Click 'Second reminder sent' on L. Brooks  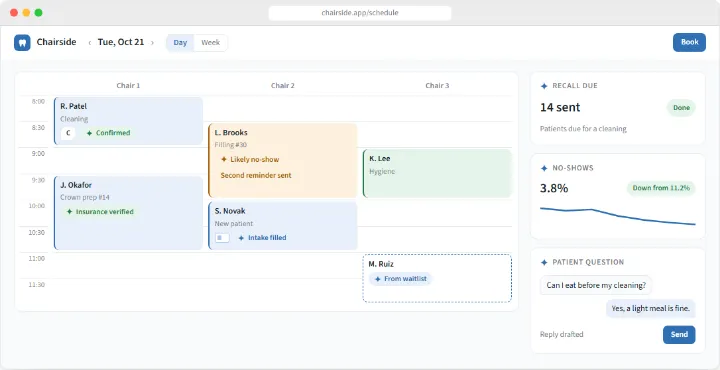pyautogui.click(x=256, y=176)
